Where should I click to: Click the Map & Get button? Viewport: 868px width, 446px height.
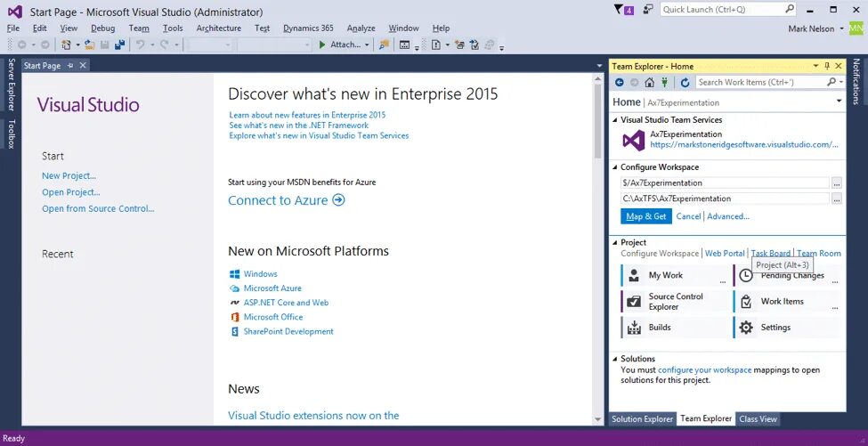click(646, 216)
